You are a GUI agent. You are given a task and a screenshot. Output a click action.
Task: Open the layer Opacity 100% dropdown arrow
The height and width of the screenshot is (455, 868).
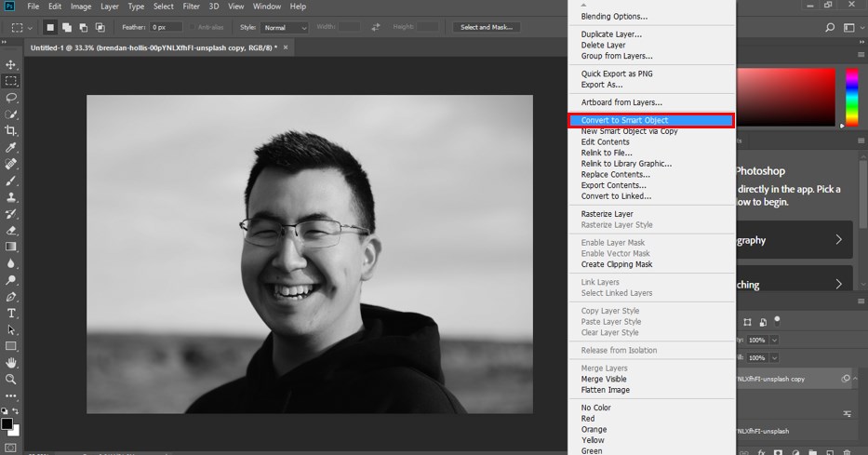[x=774, y=340]
